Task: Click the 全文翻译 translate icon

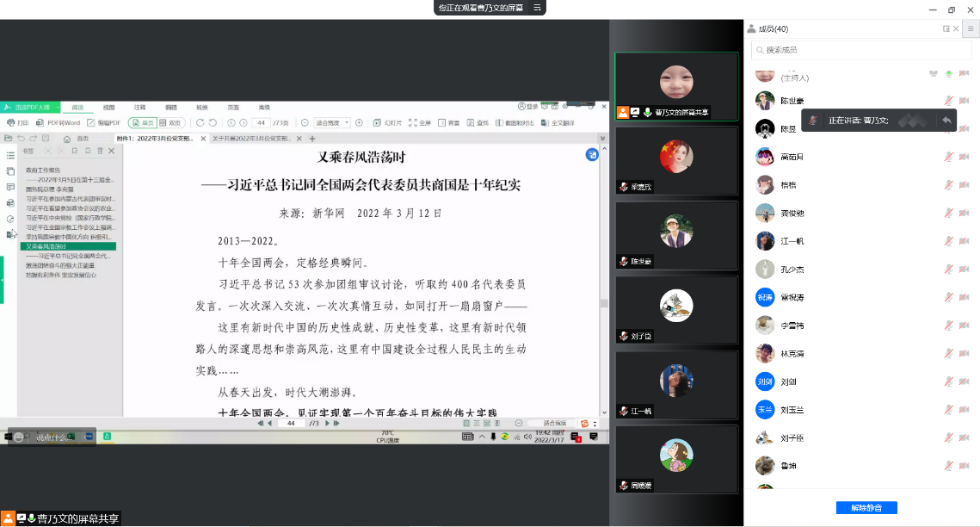Action: 558,122
